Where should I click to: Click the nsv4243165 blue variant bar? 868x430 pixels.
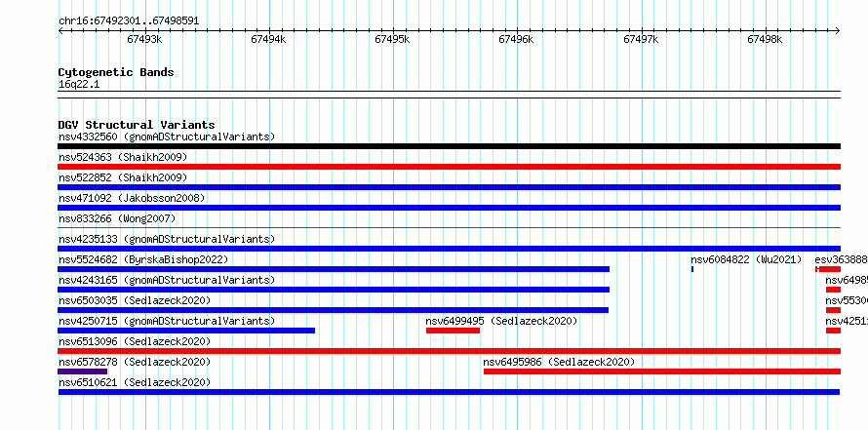pos(334,290)
